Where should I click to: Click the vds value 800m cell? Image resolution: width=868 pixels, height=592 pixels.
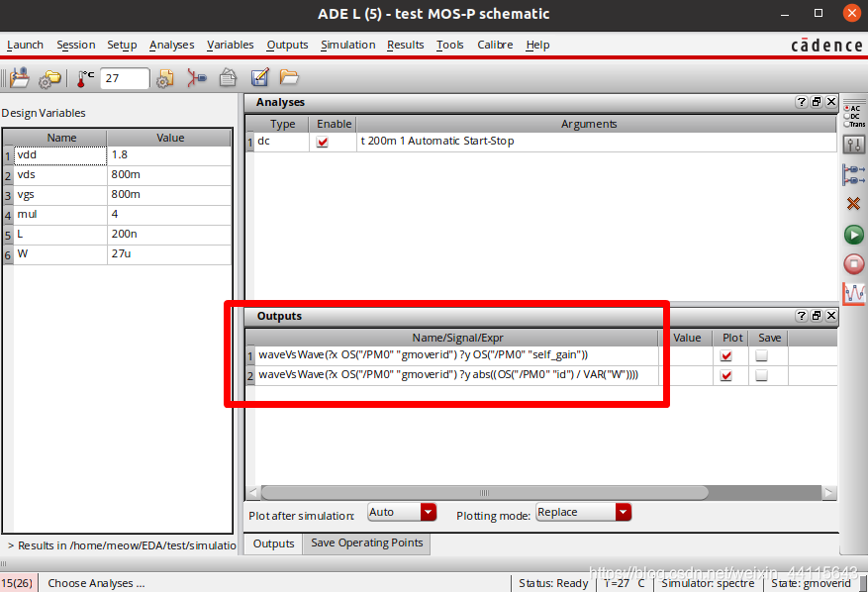pyautogui.click(x=169, y=175)
